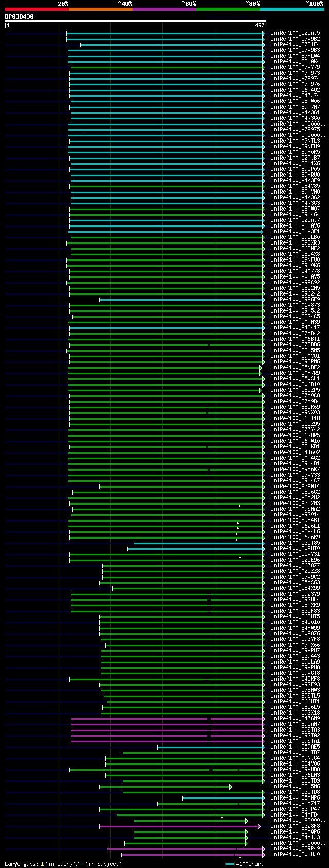Viewport: 329px width, 868px height.
Task: Select label UniRef100_Q8L5M6
Action: pos(295,786)
